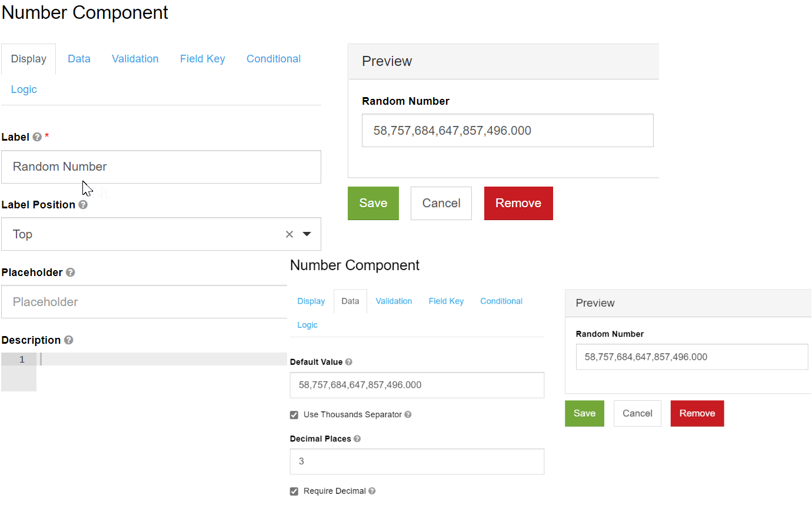Open help icon next to Decimal Places
Viewport: 812px width, 505px height.
357,438
